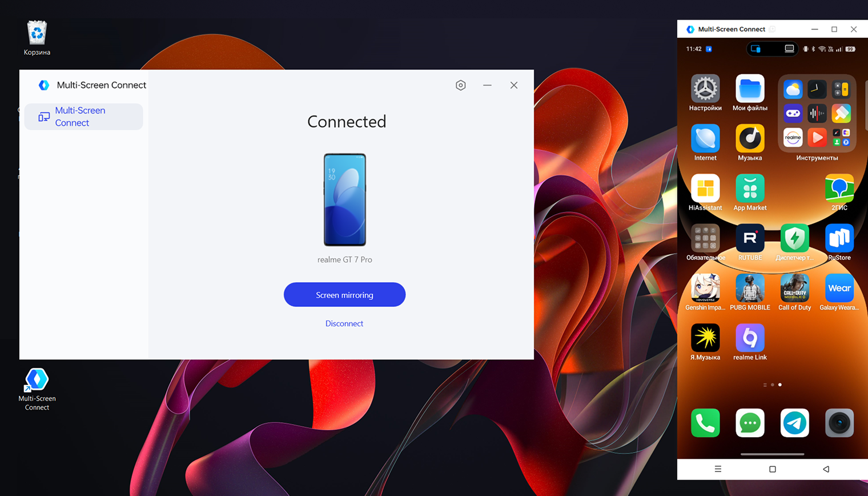Open voice recorder app in Инструменты folder
The width and height of the screenshot is (868, 496).
pos(817,113)
